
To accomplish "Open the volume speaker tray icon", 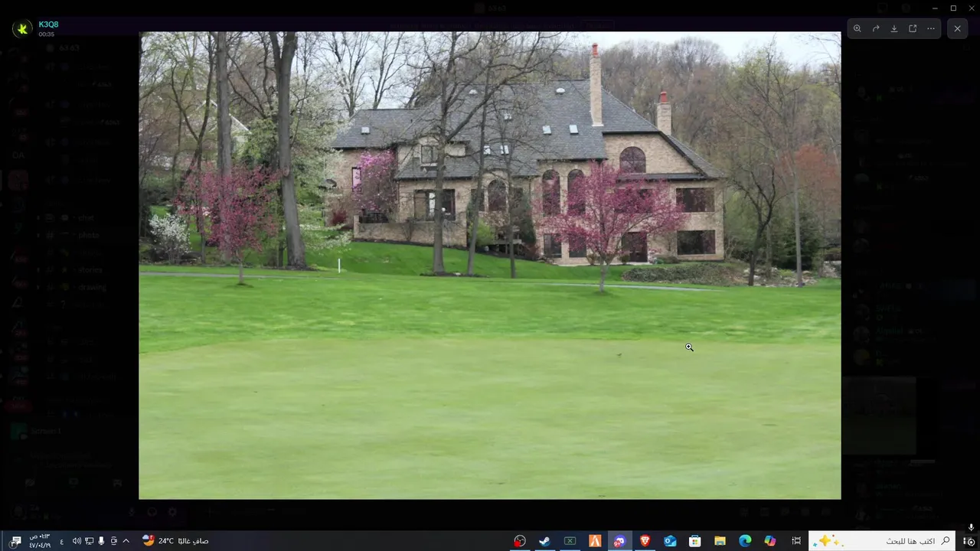I will tap(77, 541).
